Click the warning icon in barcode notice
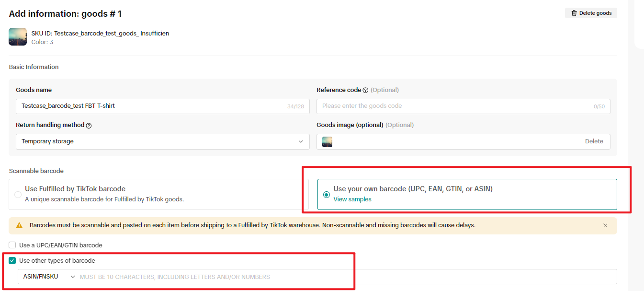 click(19, 225)
